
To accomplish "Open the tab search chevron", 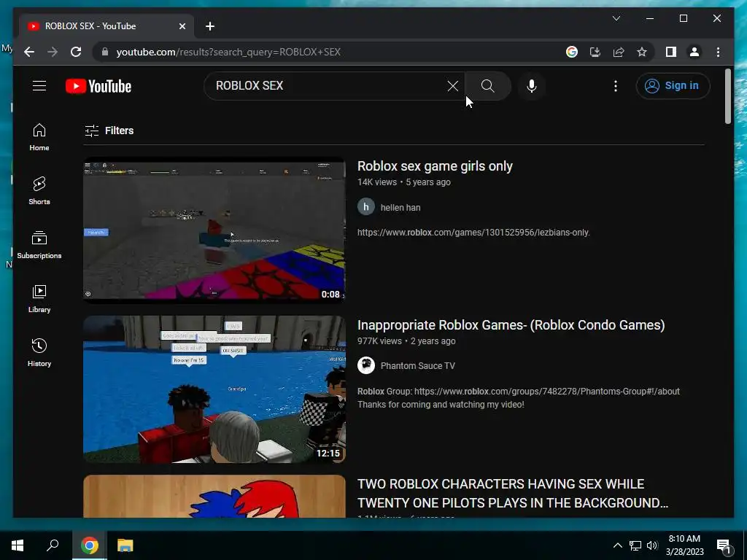I will pos(616,18).
